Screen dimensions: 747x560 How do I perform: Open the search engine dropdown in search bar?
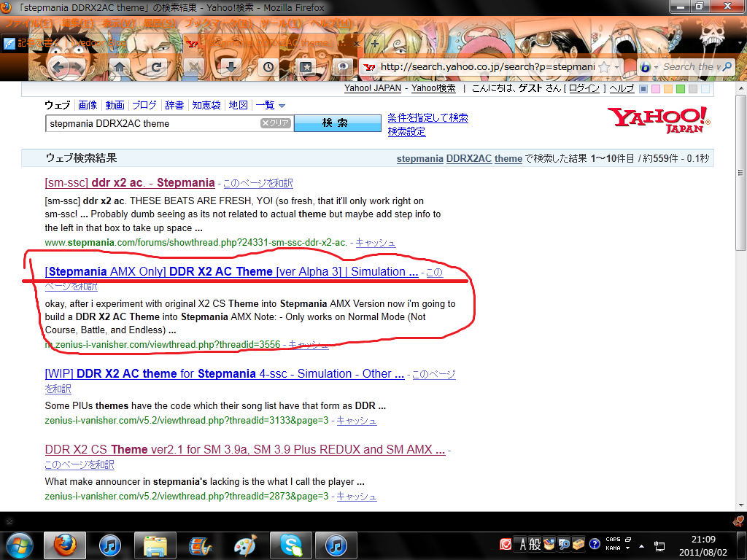click(656, 68)
